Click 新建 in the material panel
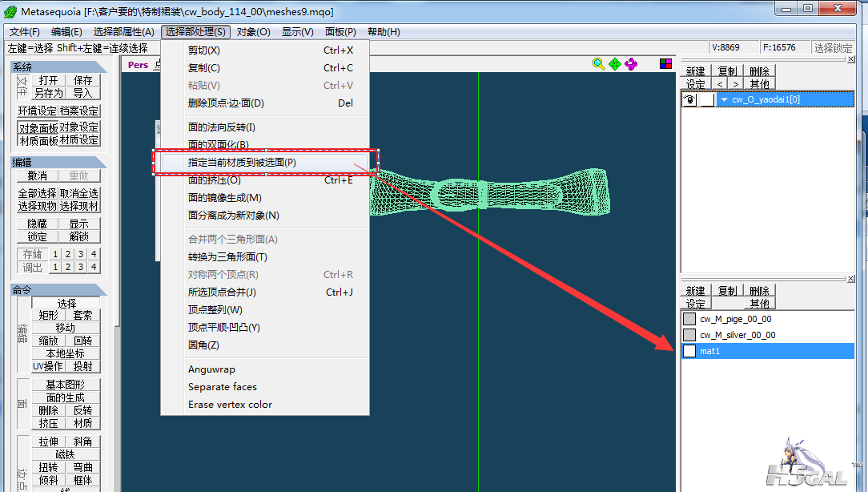 point(695,291)
